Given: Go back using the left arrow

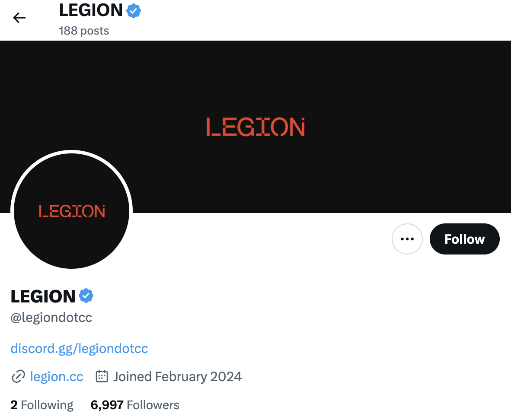Looking at the screenshot, I should tap(19, 18).
